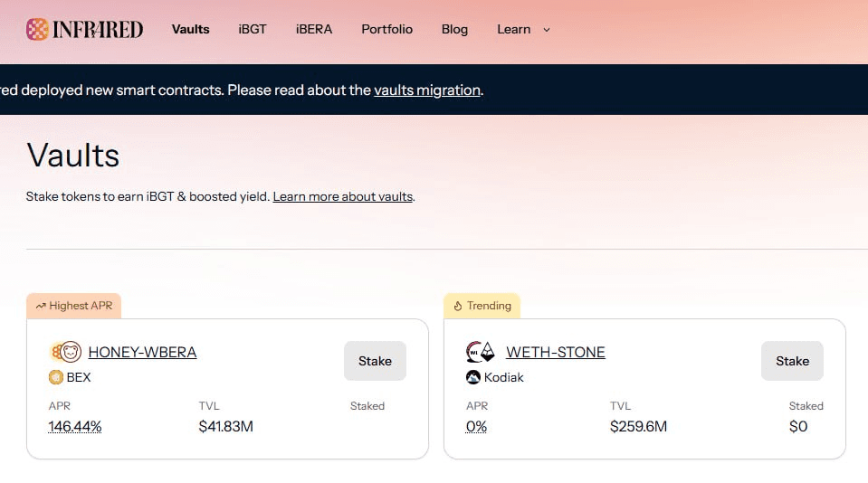
Task: Click the Highest APR badge
Action: pos(73,306)
